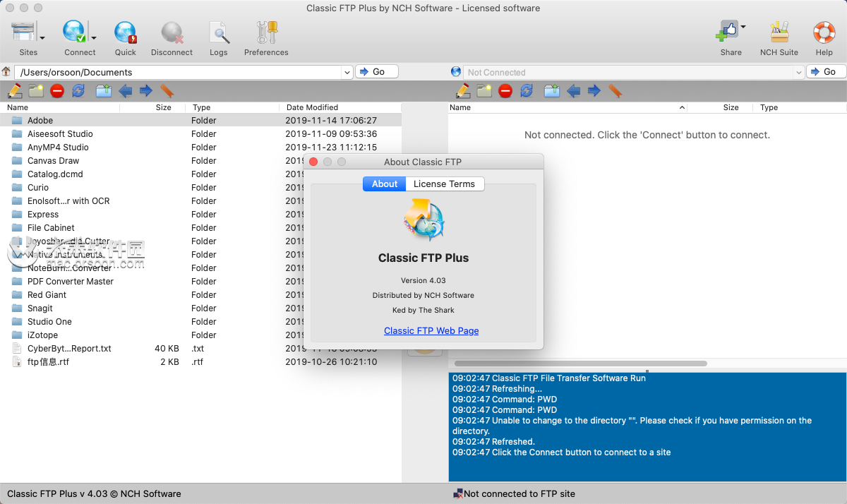Create new folder in local pane

(x=36, y=90)
